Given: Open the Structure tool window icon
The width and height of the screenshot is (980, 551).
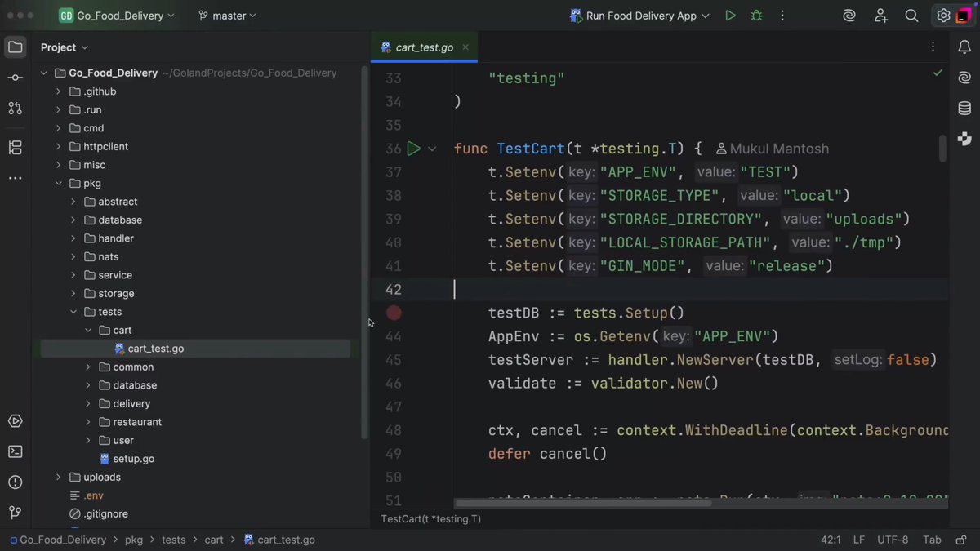Looking at the screenshot, I should 16,148.
